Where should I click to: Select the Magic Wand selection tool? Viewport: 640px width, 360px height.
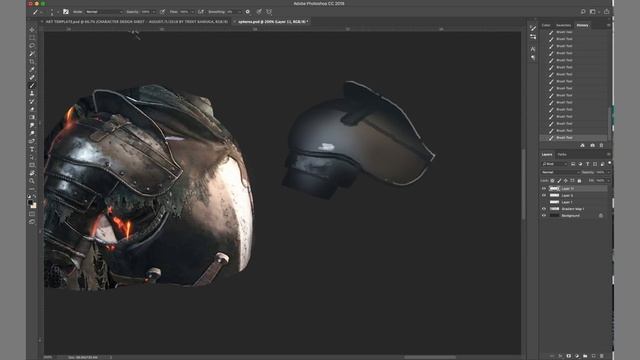32,53
